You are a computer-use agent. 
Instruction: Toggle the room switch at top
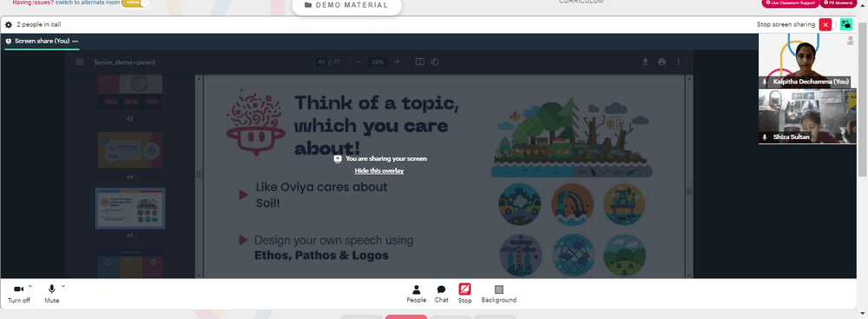(x=135, y=3)
